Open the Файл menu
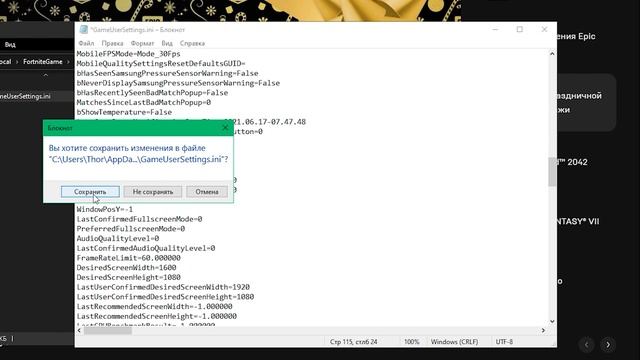640x360 pixels. pyautogui.click(x=86, y=43)
